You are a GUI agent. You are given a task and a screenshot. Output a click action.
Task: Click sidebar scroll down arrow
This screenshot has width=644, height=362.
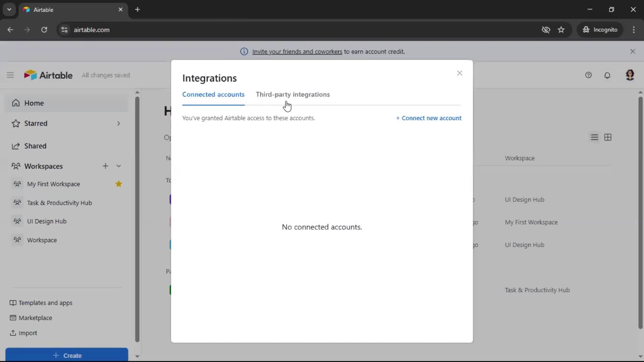click(x=137, y=356)
